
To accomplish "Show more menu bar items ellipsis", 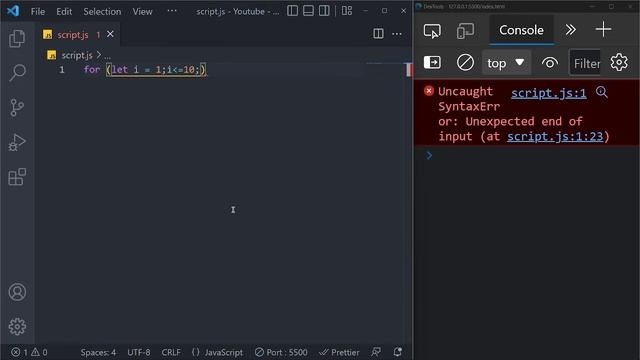I will tap(172, 11).
